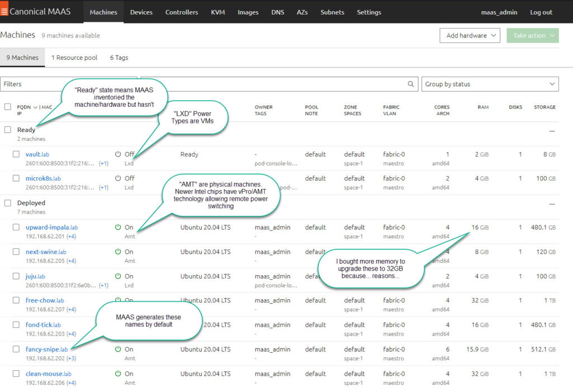
Task: Collapse the Ready group using its dash icon
Action: click(x=552, y=131)
